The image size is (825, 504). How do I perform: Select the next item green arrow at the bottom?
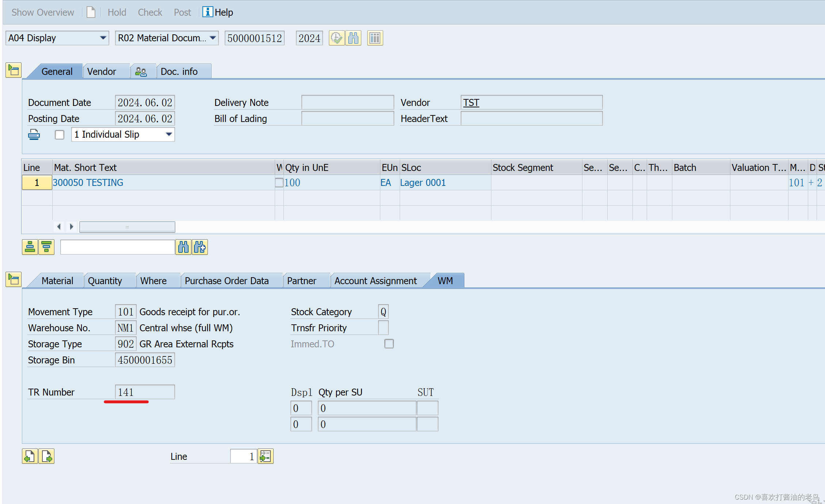click(47, 456)
